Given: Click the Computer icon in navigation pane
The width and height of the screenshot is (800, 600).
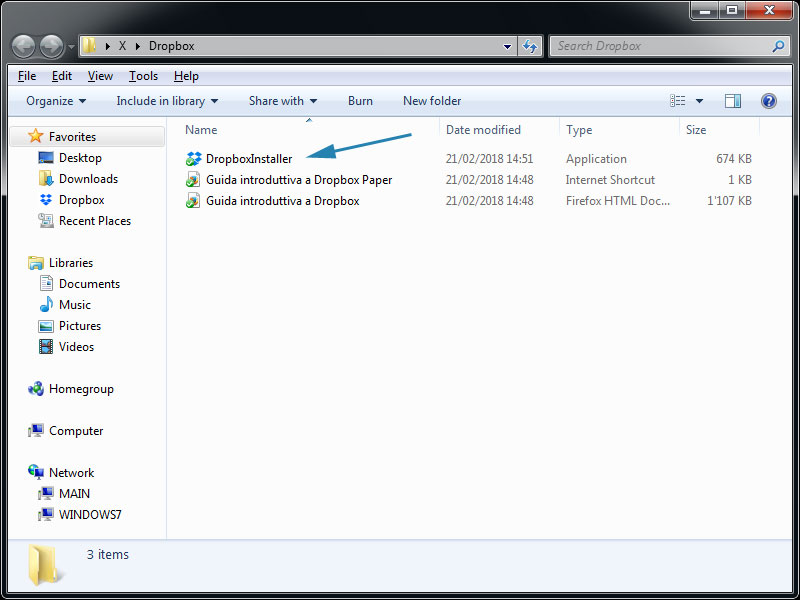Looking at the screenshot, I should [36, 431].
